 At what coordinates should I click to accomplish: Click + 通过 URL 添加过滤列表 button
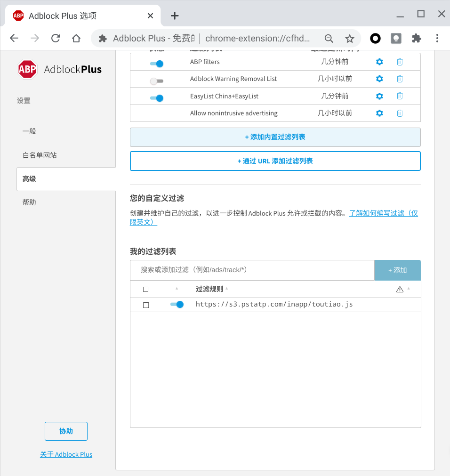coord(275,161)
